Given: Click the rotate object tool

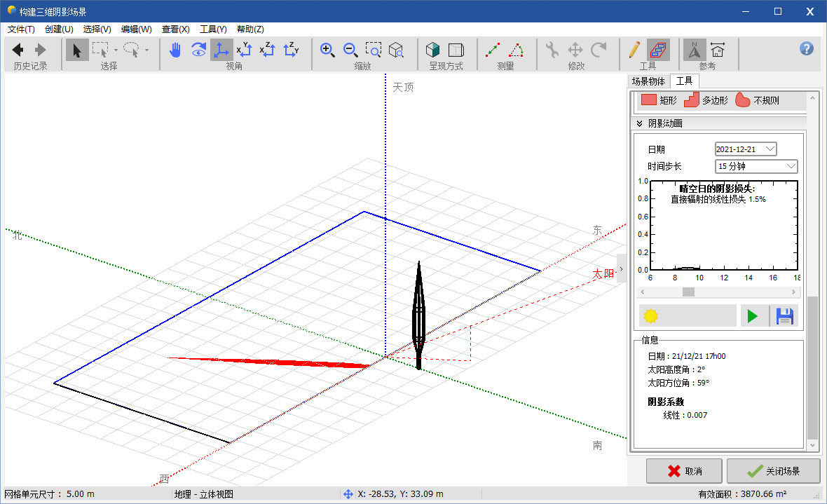Looking at the screenshot, I should click(x=599, y=50).
